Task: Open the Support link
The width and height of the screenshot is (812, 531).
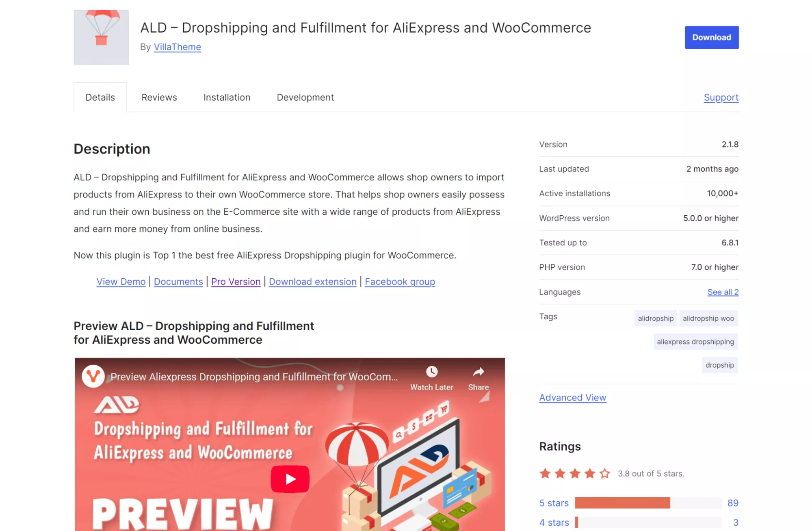Action: (721, 98)
